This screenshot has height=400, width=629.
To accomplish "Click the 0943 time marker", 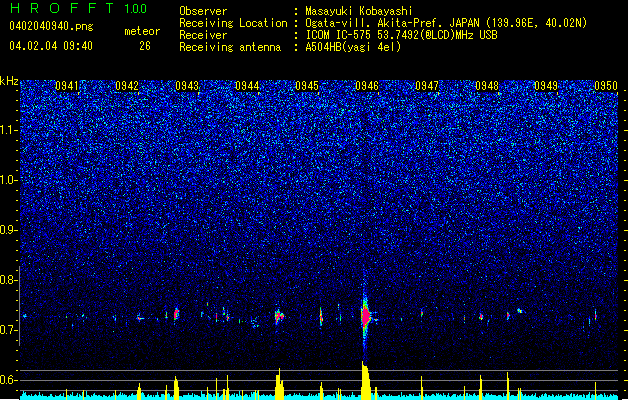I will (187, 86).
